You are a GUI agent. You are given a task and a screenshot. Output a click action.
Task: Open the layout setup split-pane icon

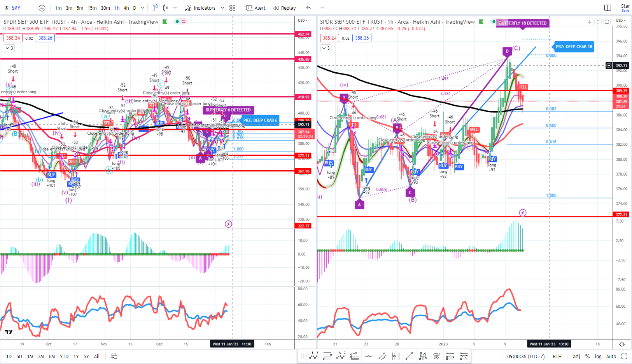607,8
